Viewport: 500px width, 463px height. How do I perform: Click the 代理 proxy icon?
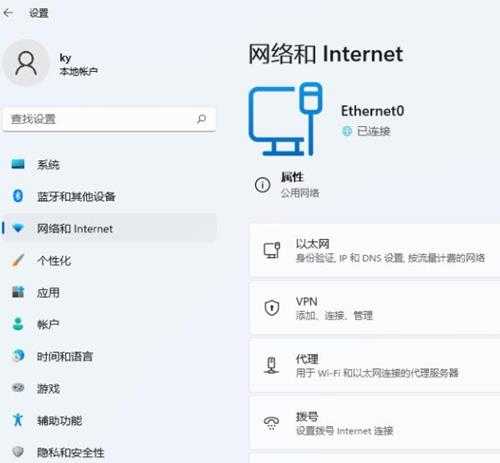(272, 365)
